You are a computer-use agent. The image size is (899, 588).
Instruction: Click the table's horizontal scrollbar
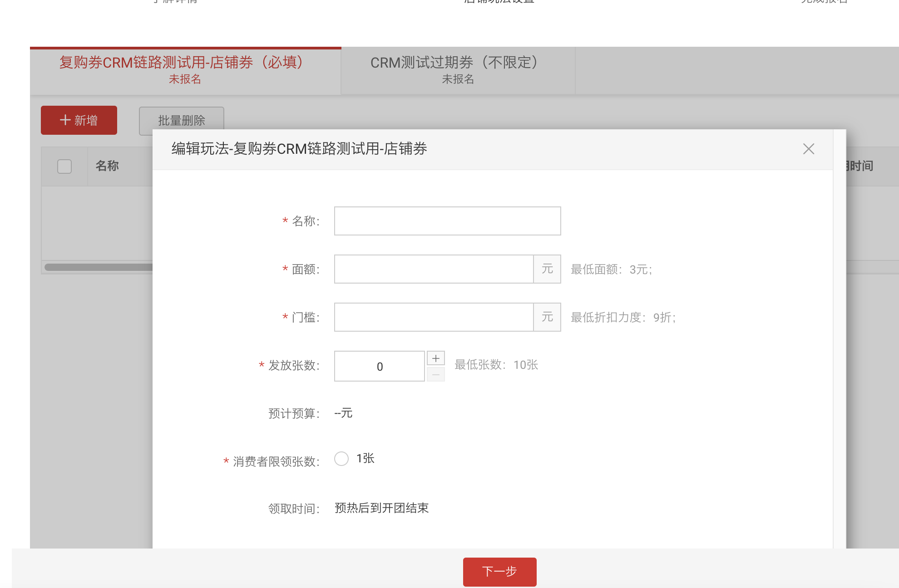(x=98, y=267)
